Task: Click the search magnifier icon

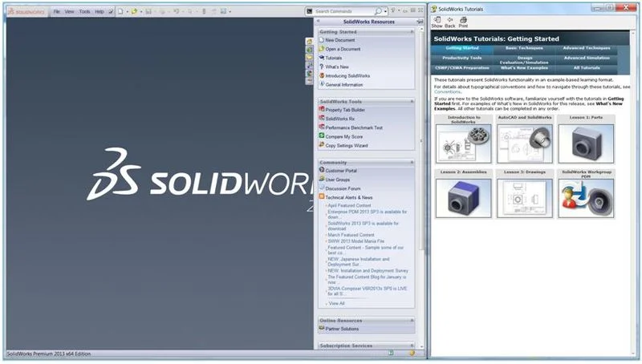Action: click(x=377, y=12)
